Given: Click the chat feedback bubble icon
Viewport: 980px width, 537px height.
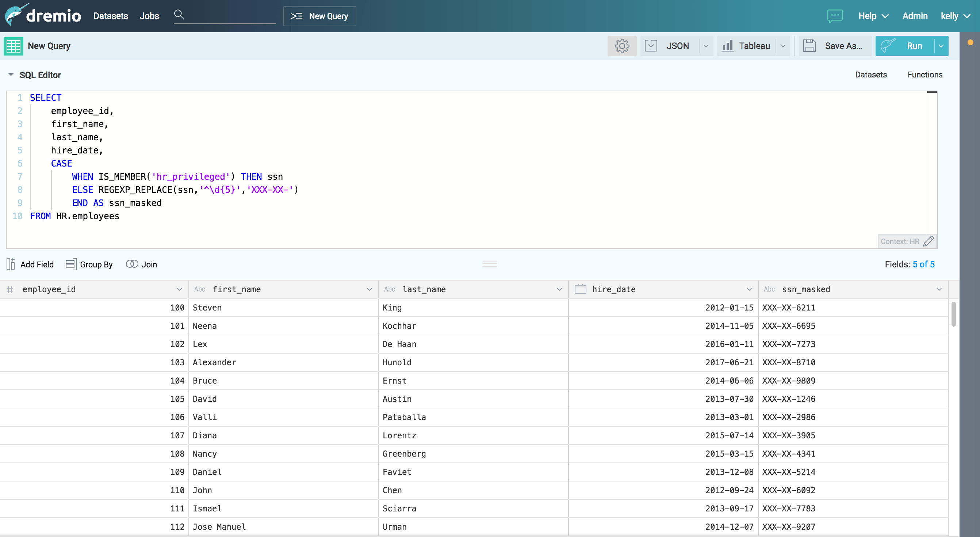Looking at the screenshot, I should pos(835,16).
